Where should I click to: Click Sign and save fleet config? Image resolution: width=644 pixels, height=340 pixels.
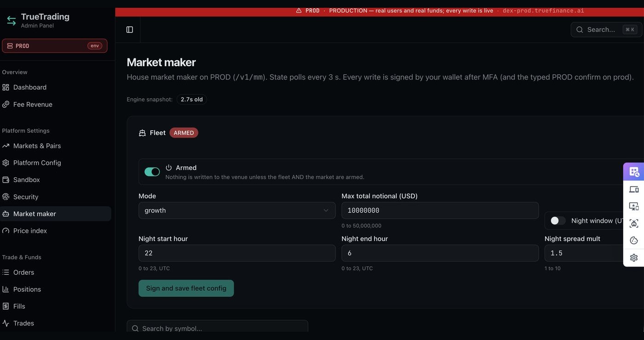[x=186, y=288]
